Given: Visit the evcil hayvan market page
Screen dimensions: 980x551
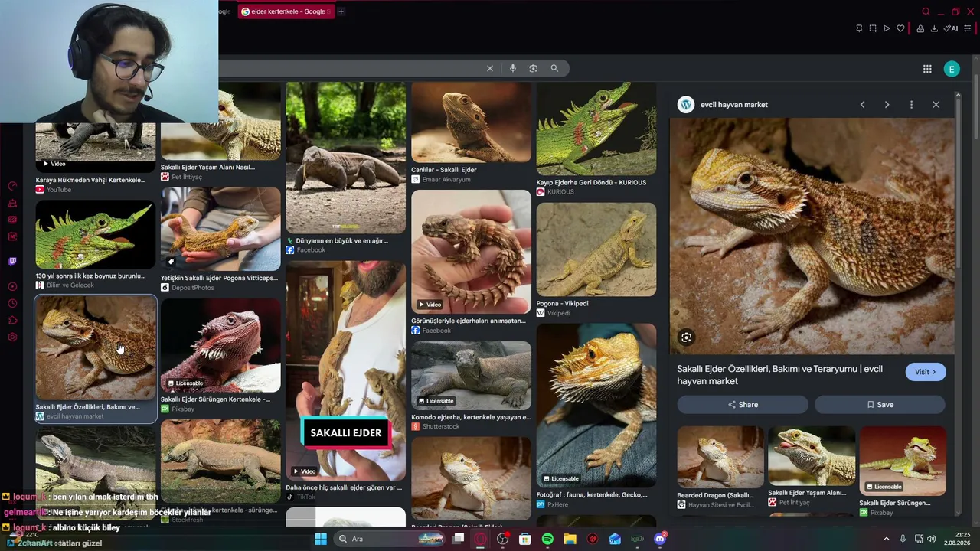Looking at the screenshot, I should [x=926, y=372].
